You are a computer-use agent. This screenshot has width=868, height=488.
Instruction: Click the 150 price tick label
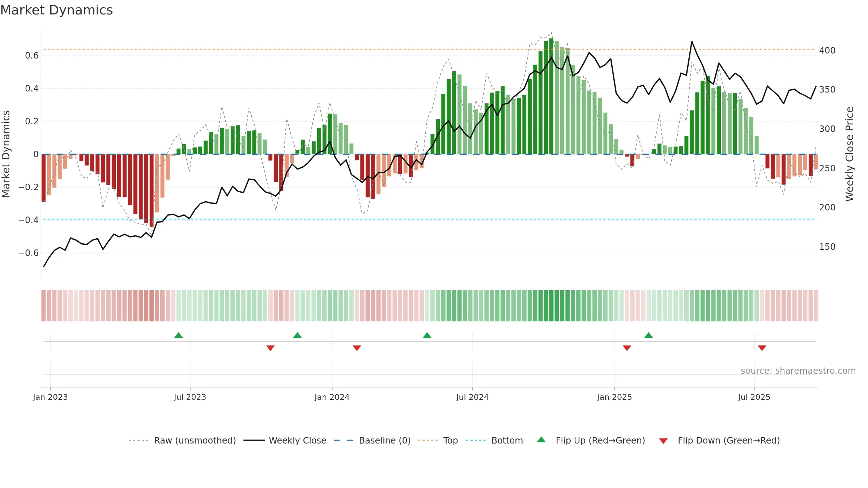[x=827, y=247]
